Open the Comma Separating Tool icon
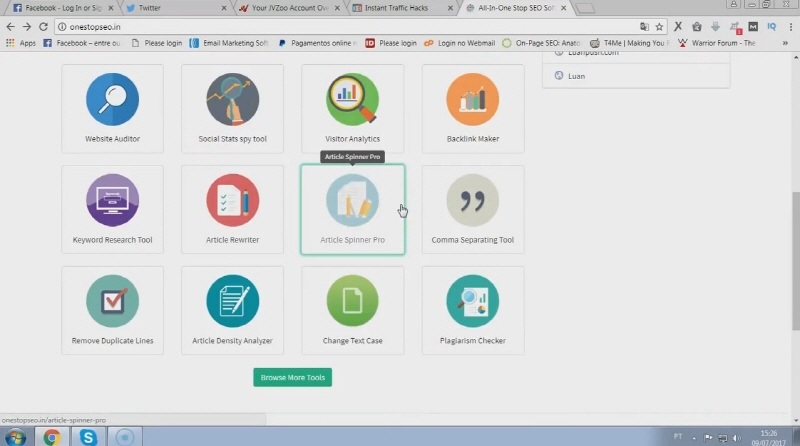The height and width of the screenshot is (446, 800). 472,200
